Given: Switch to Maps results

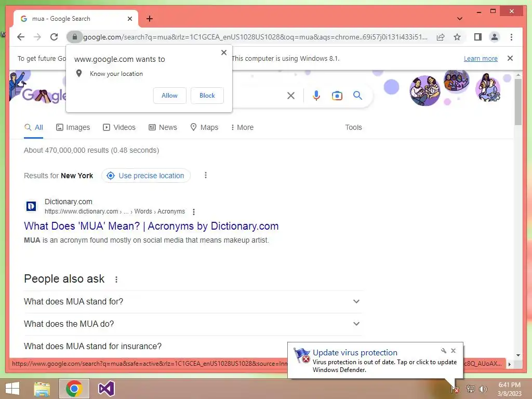Looking at the screenshot, I should click(x=204, y=127).
